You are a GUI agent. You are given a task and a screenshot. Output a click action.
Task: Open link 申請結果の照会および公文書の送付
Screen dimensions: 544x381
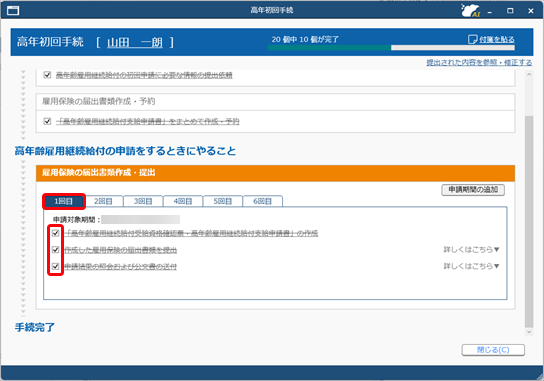[x=121, y=266]
